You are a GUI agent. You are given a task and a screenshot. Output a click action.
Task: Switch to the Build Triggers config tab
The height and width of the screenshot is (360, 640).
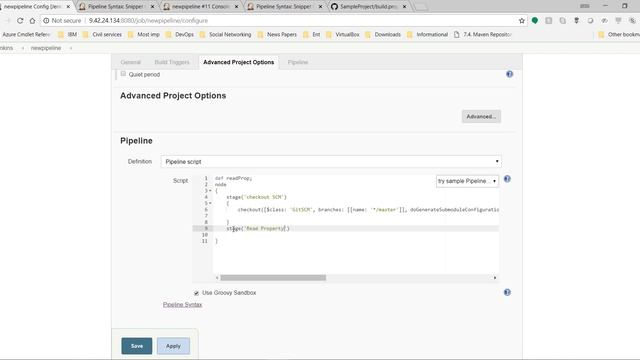click(172, 62)
